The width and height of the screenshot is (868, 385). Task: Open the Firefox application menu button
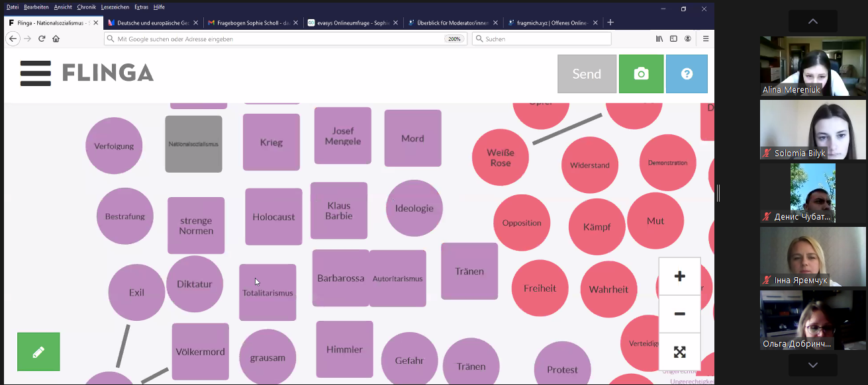(706, 39)
